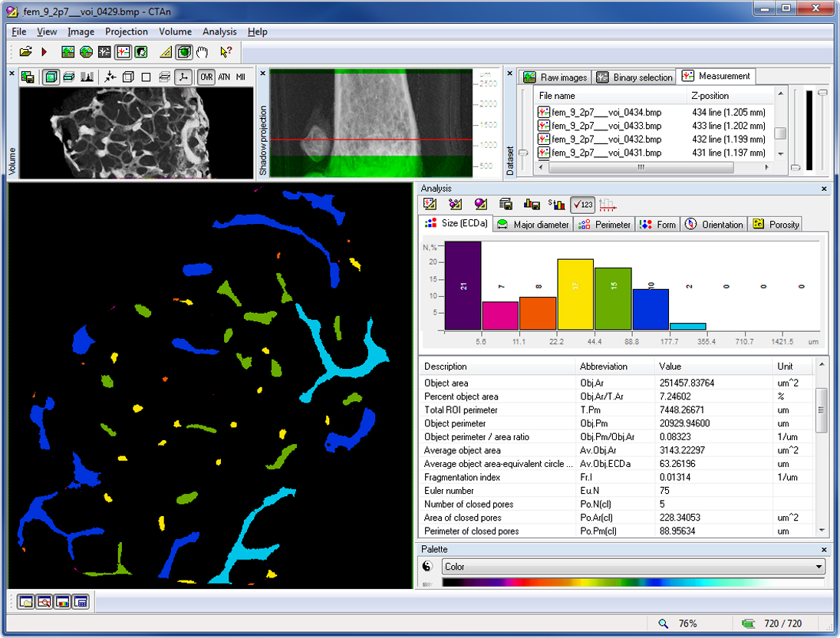The width and height of the screenshot is (840, 638).
Task: Switch to the Porosity tab
Action: click(776, 224)
